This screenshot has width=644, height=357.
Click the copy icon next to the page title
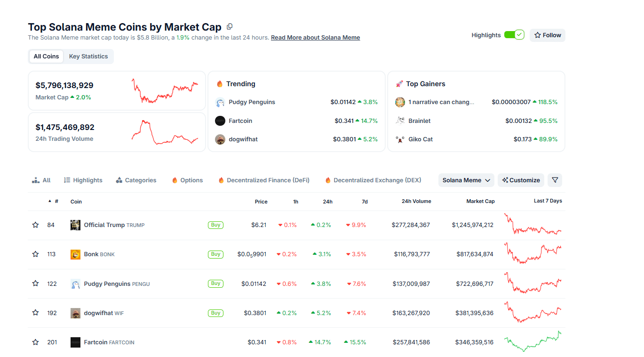coord(230,26)
